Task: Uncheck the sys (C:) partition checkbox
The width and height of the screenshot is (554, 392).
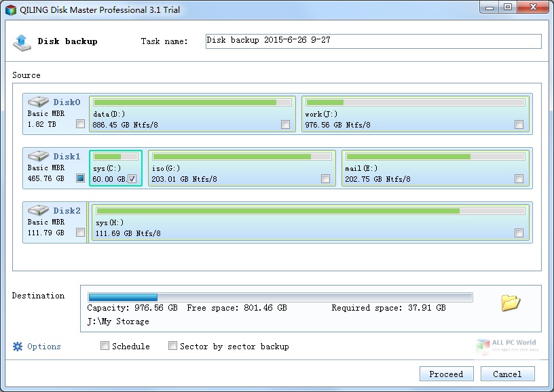Action: (132, 179)
